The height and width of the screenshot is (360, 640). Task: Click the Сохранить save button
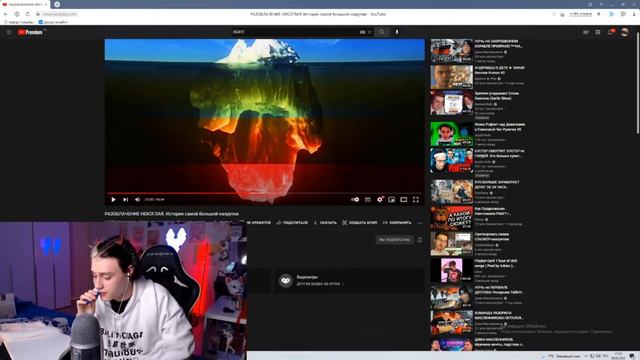[x=397, y=222]
